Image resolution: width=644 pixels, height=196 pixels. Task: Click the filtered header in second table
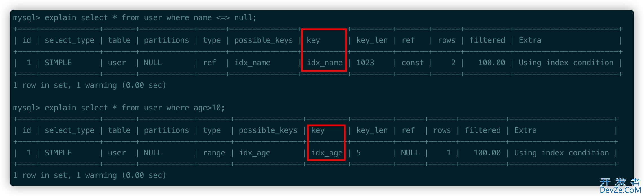tap(483, 130)
